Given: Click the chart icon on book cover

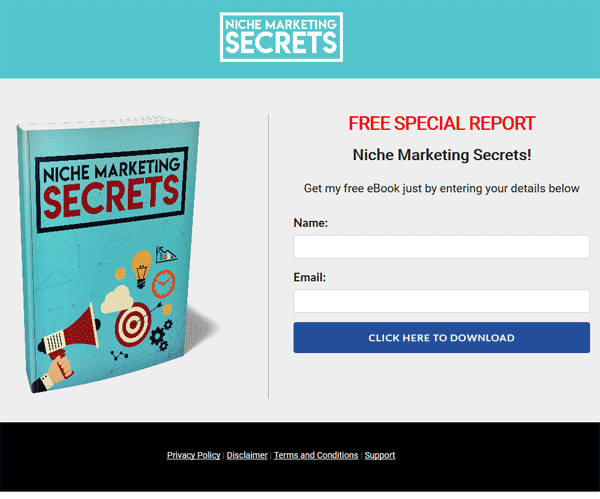Looking at the screenshot, I should pos(166,254).
